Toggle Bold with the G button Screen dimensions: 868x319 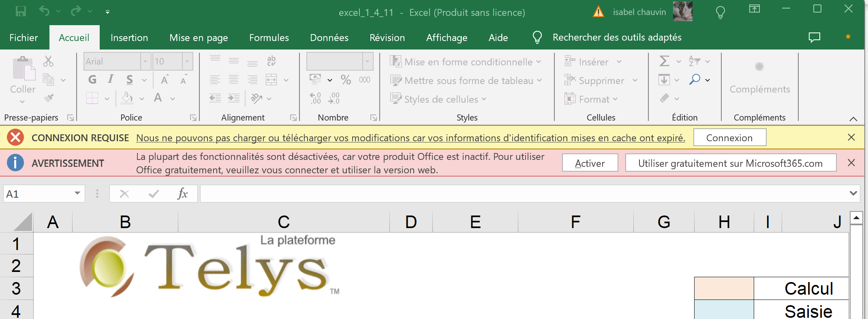[92, 80]
